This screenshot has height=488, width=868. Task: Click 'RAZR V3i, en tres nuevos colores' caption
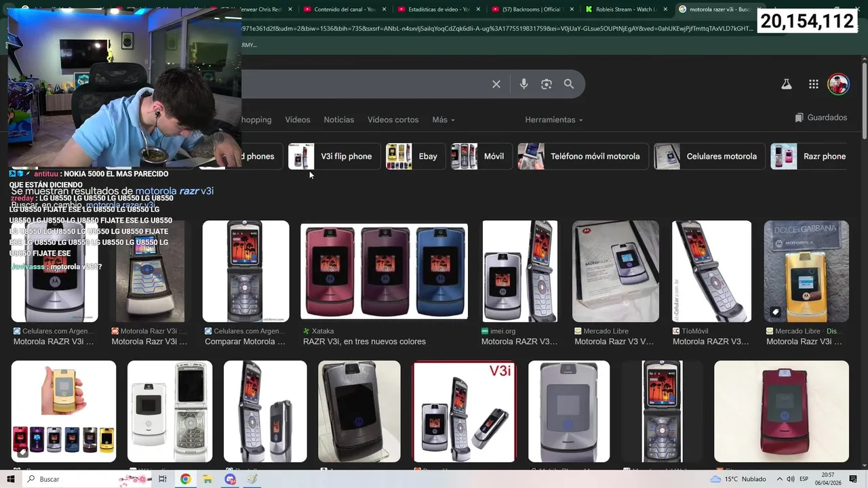[364, 342]
